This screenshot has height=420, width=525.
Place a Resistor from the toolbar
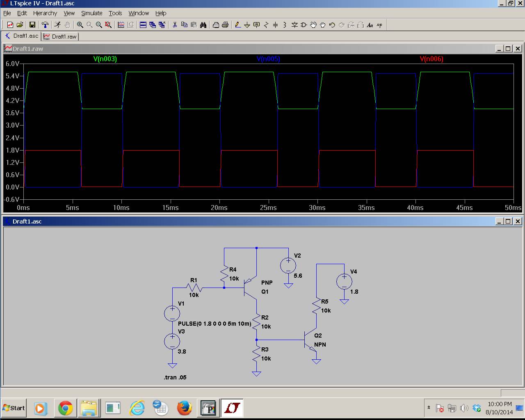point(266,25)
